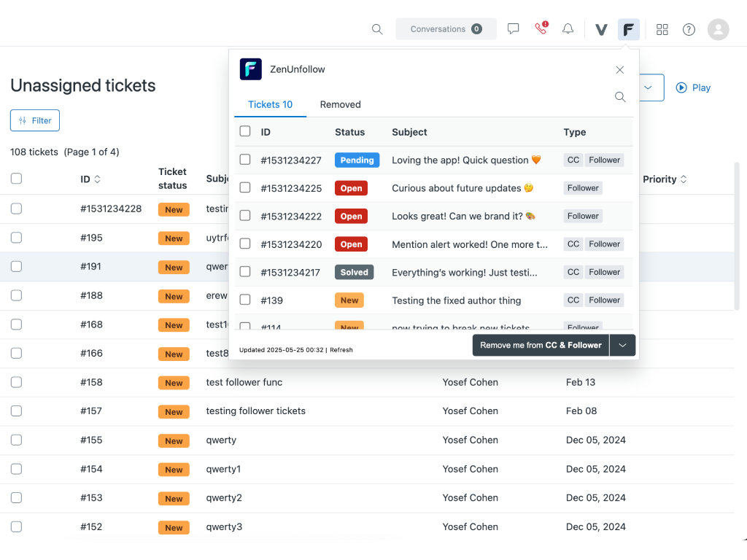Click the help question mark icon

(689, 29)
